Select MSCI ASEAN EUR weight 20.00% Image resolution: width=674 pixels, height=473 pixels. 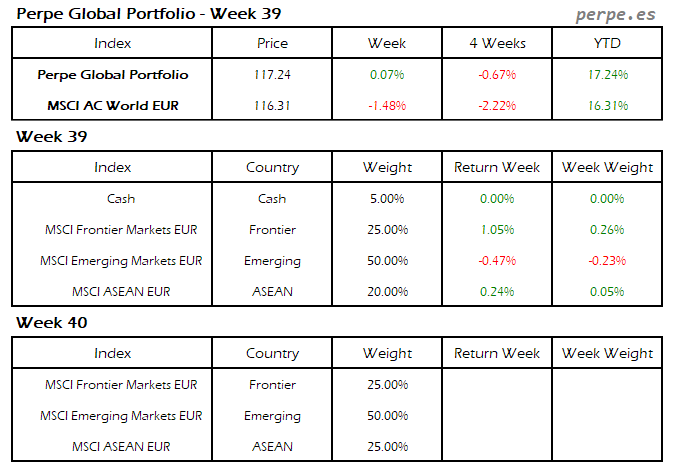point(387,292)
